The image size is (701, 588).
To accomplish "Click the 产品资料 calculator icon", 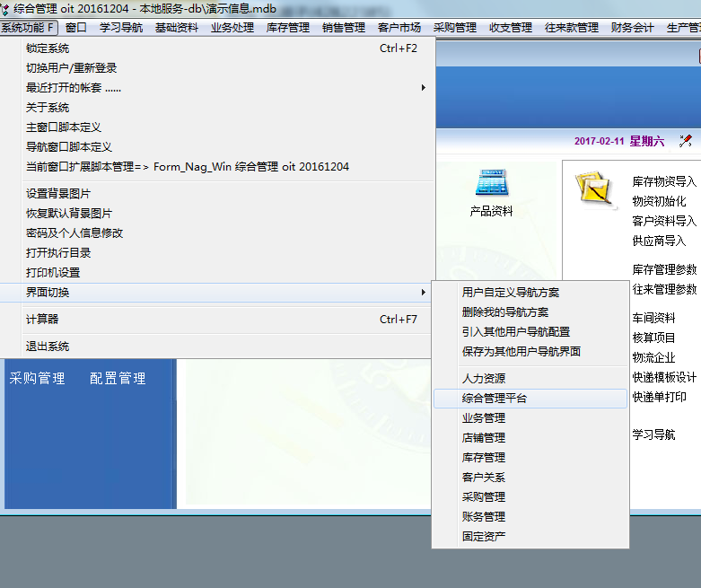I will (491, 183).
